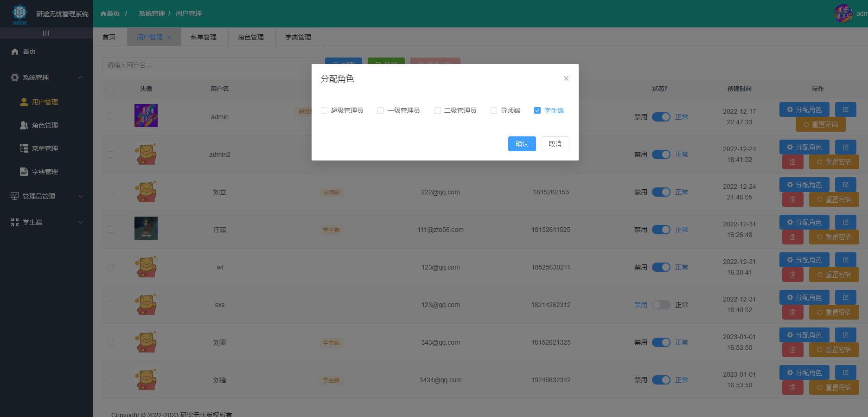The height and width of the screenshot is (417, 868).
Task: Check the 一级管理员 role checkbox
Action: click(x=381, y=110)
